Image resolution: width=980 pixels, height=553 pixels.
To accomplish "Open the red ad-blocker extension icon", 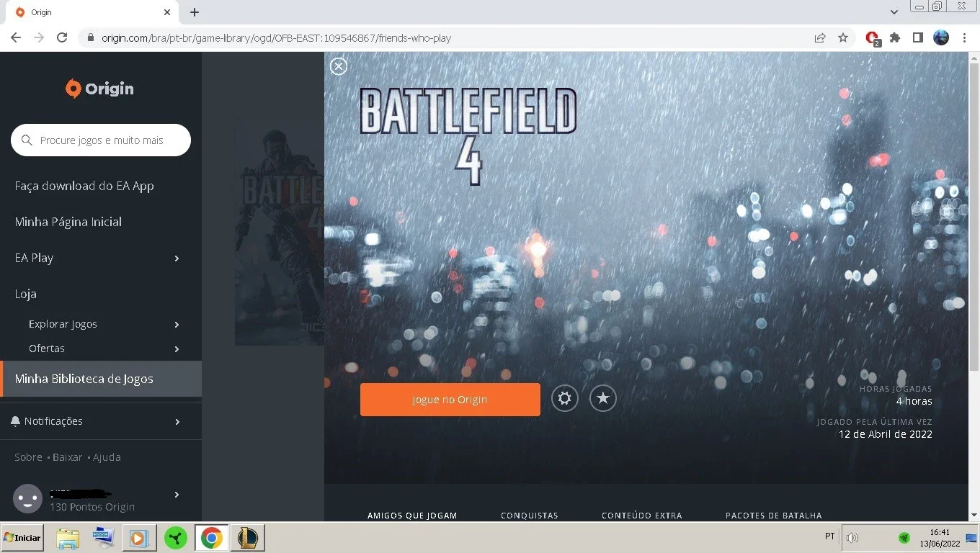I will tap(873, 38).
